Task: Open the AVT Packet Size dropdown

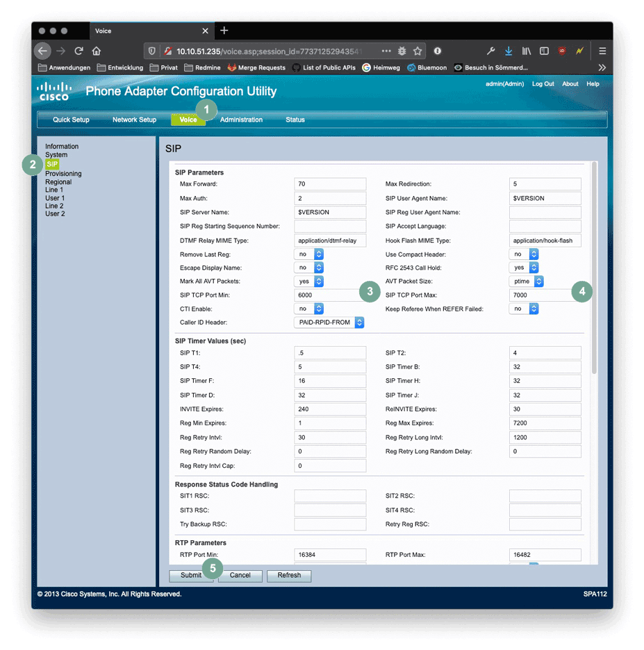Action: click(x=526, y=281)
